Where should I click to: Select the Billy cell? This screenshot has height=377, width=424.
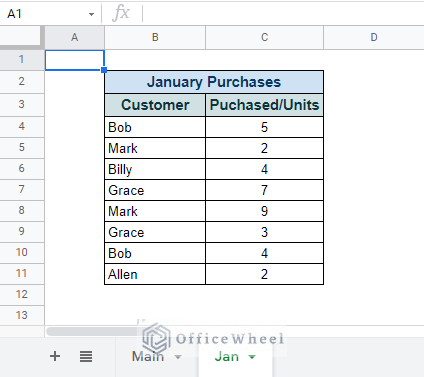pyautogui.click(x=155, y=169)
